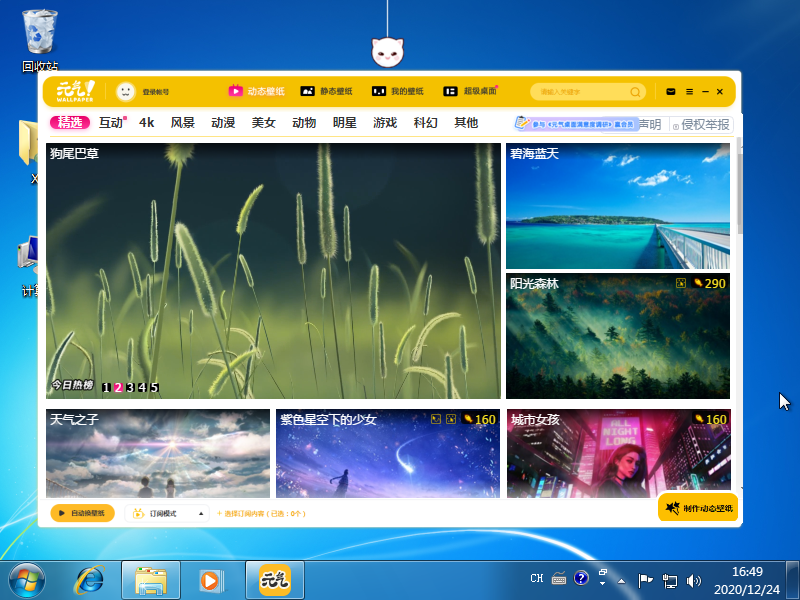This screenshot has width=800, height=600.
Task: Switch to the 动漫 anime tab
Action: click(223, 123)
